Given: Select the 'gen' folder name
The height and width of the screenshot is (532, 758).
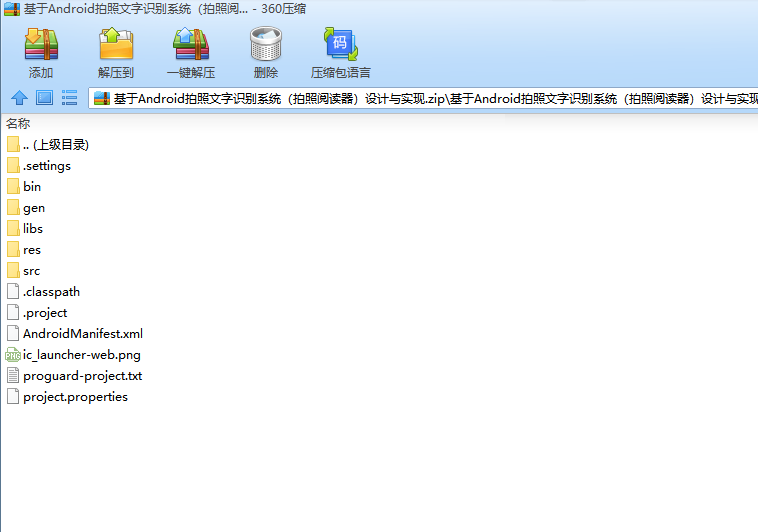Looking at the screenshot, I should pos(34,208).
